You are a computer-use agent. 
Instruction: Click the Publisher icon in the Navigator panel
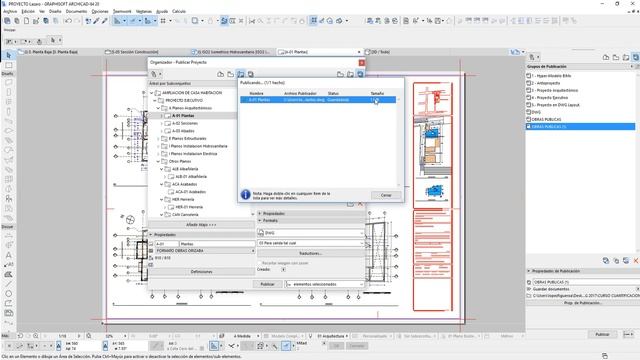(636, 58)
